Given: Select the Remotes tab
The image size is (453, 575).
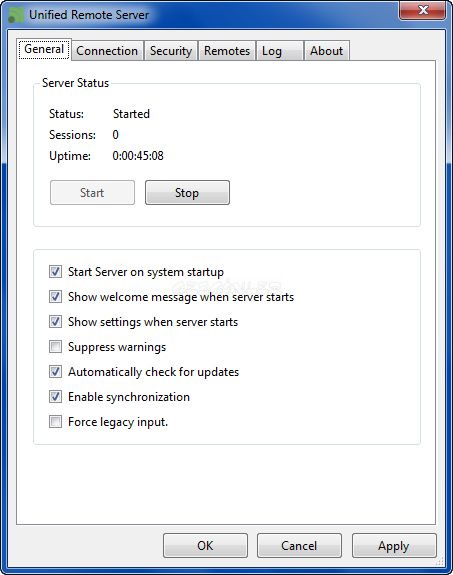Looking at the screenshot, I should pyautogui.click(x=227, y=51).
